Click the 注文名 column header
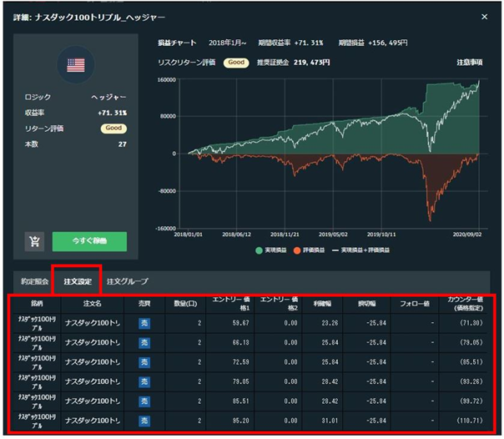 point(93,304)
